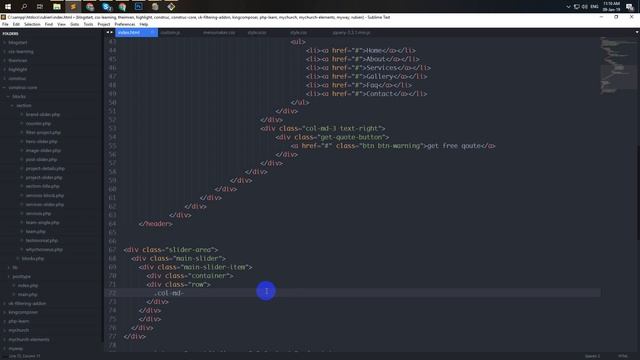Open image-slider.php in sidebar
This screenshot has height=360, width=640.
tap(43, 150)
